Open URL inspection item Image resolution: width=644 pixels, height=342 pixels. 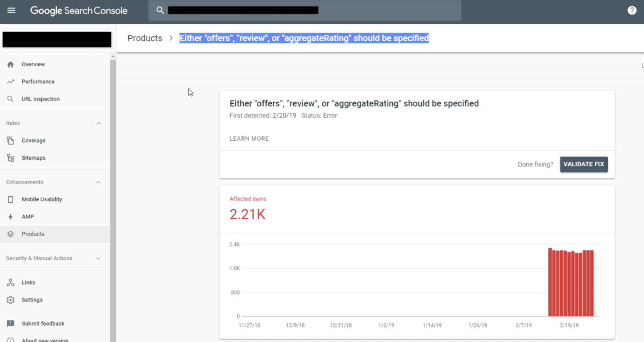pos(55,99)
